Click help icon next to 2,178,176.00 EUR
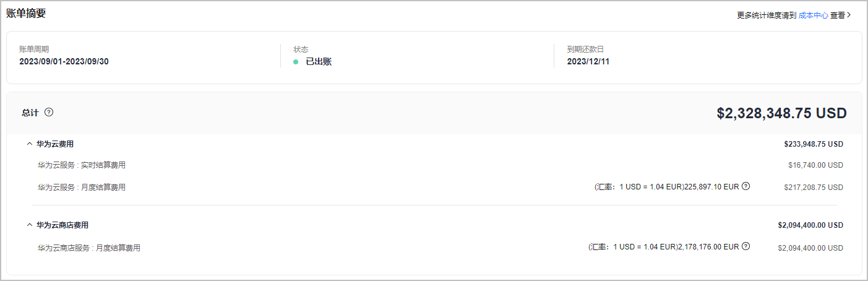 pyautogui.click(x=746, y=246)
